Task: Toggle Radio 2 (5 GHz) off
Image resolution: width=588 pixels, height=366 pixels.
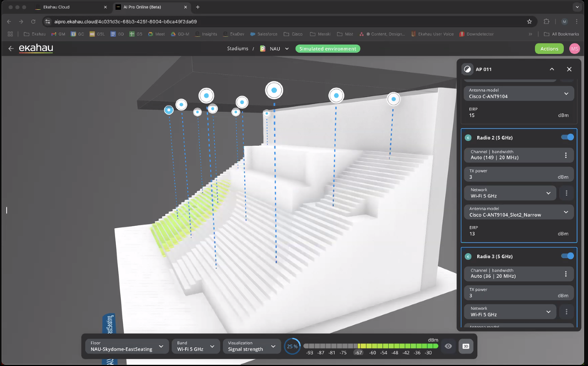Action: point(567,137)
